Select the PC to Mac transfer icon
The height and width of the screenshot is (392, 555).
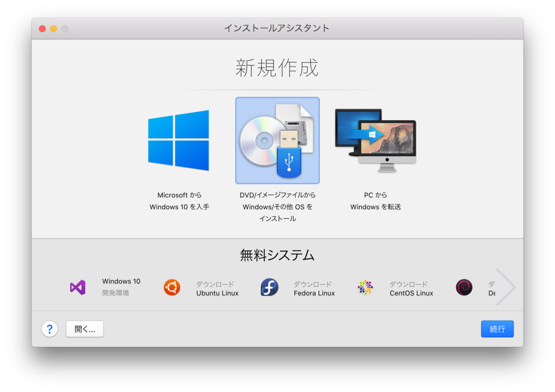click(376, 140)
